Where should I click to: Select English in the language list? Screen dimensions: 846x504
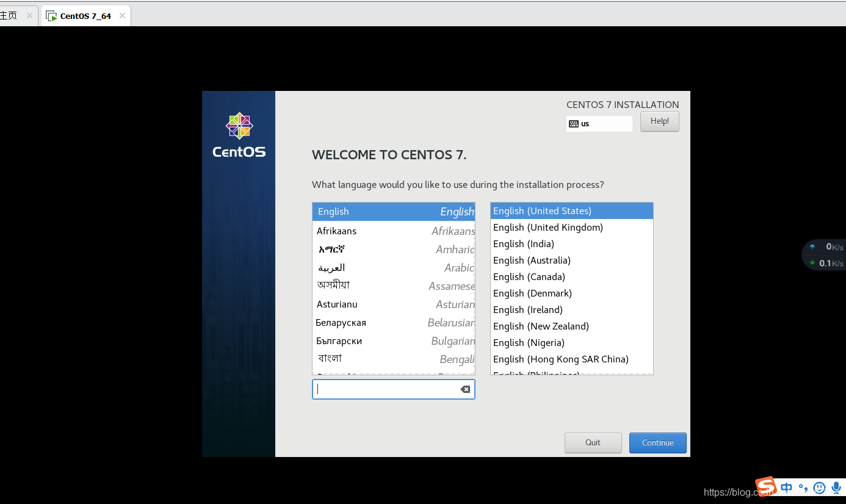[x=393, y=212]
